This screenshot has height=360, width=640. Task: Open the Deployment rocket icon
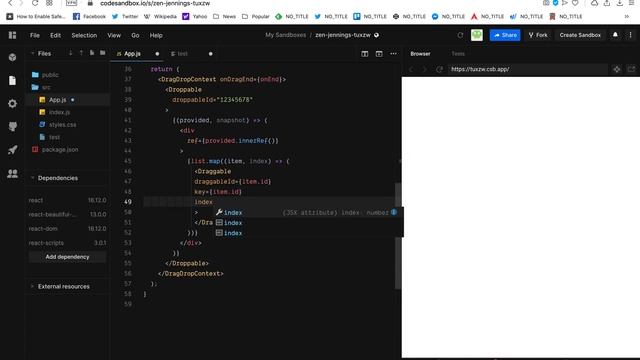12,150
